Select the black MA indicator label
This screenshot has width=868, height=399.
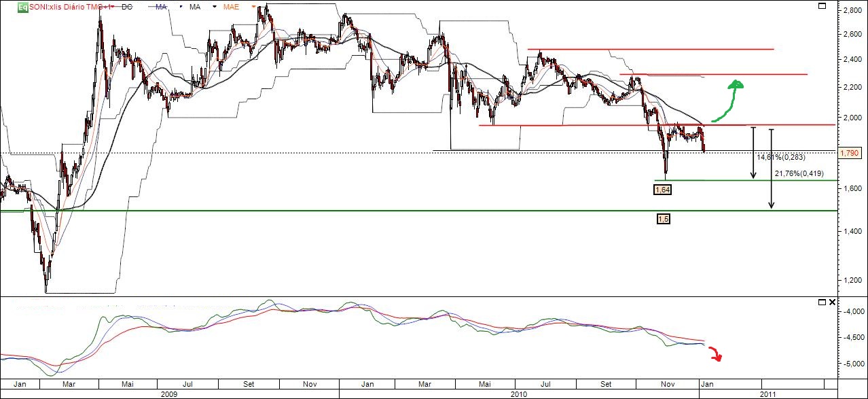pyautogui.click(x=195, y=7)
